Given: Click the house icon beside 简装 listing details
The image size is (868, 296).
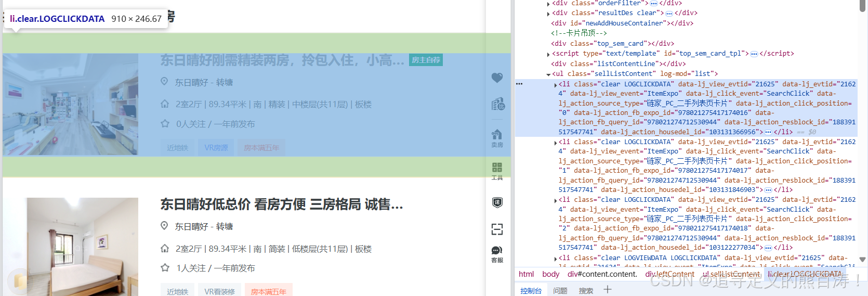Looking at the screenshot, I should (165, 248).
